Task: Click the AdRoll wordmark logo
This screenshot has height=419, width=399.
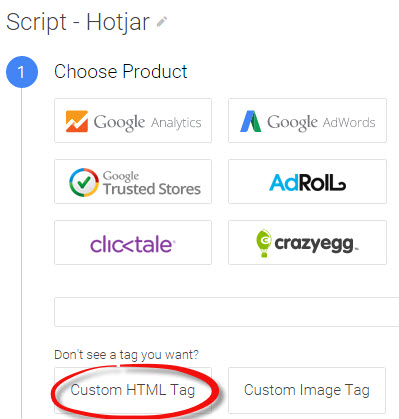Action: [307, 183]
